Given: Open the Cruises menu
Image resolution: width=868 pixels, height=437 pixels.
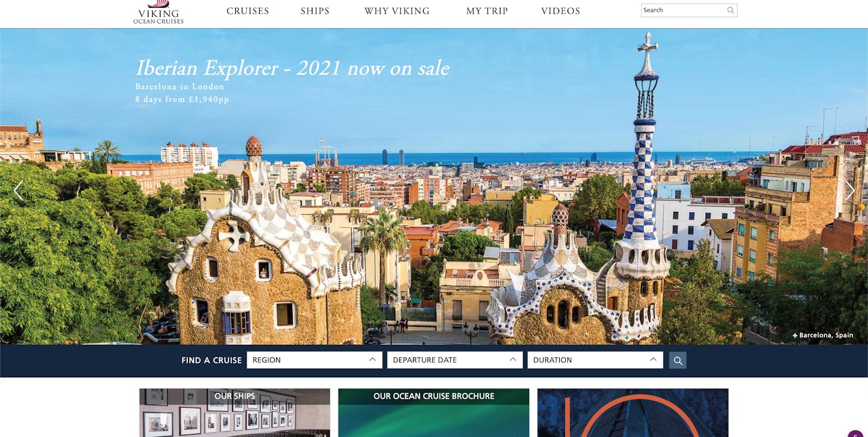Looking at the screenshot, I should tap(248, 11).
